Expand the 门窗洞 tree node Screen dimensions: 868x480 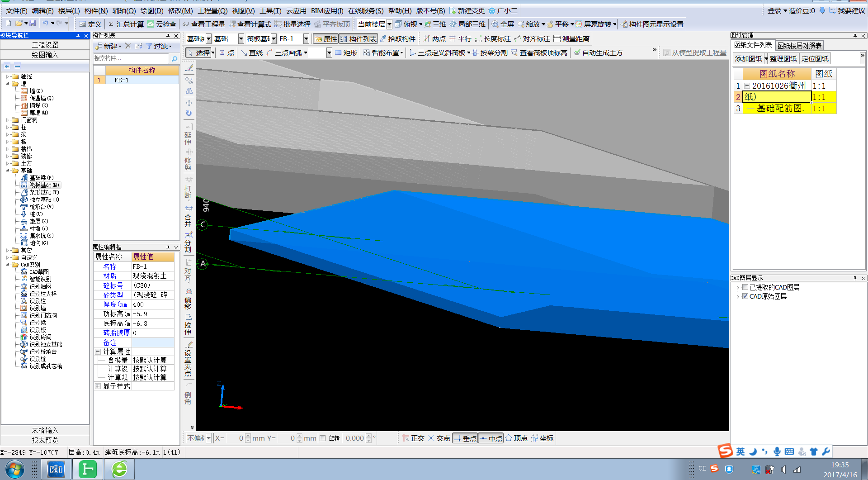point(8,120)
